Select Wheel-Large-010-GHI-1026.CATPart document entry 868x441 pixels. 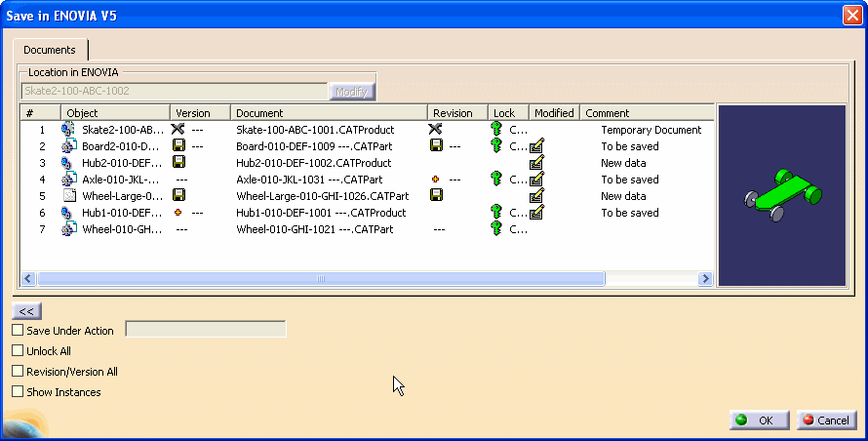coord(322,196)
